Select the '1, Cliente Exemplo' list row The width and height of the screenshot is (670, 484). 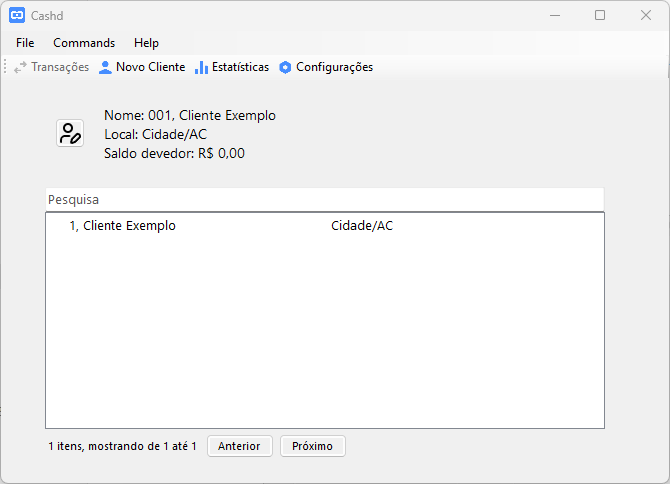325,226
